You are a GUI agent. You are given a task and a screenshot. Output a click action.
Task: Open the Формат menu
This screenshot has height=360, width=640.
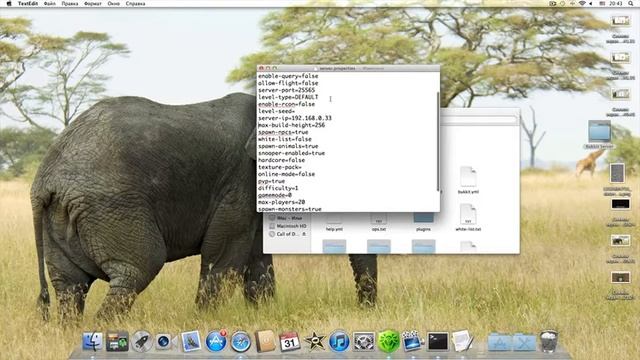point(93,3)
